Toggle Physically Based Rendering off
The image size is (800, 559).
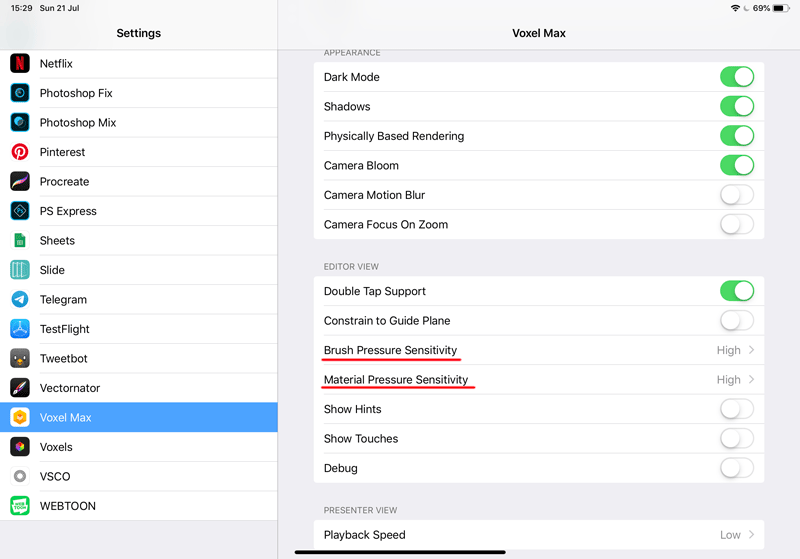coord(737,136)
